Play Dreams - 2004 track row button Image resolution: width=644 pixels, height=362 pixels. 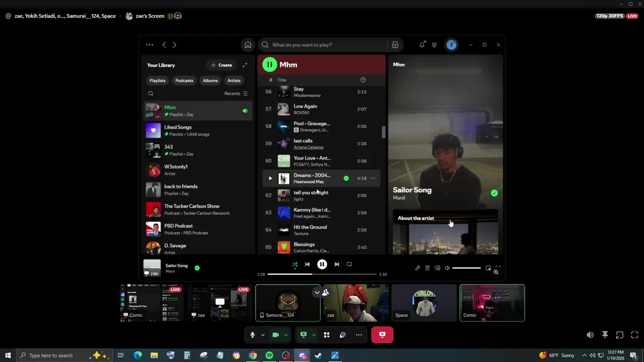[270, 178]
